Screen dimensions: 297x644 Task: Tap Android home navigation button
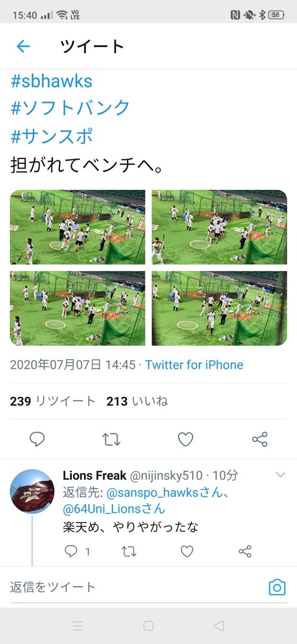(148, 625)
